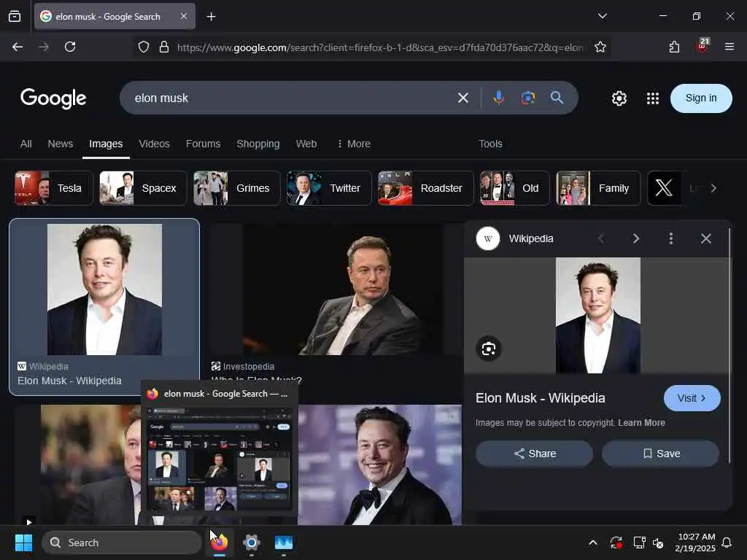Screen dimensions: 747x560
Task: Click the Sign in button
Action: 701,98
